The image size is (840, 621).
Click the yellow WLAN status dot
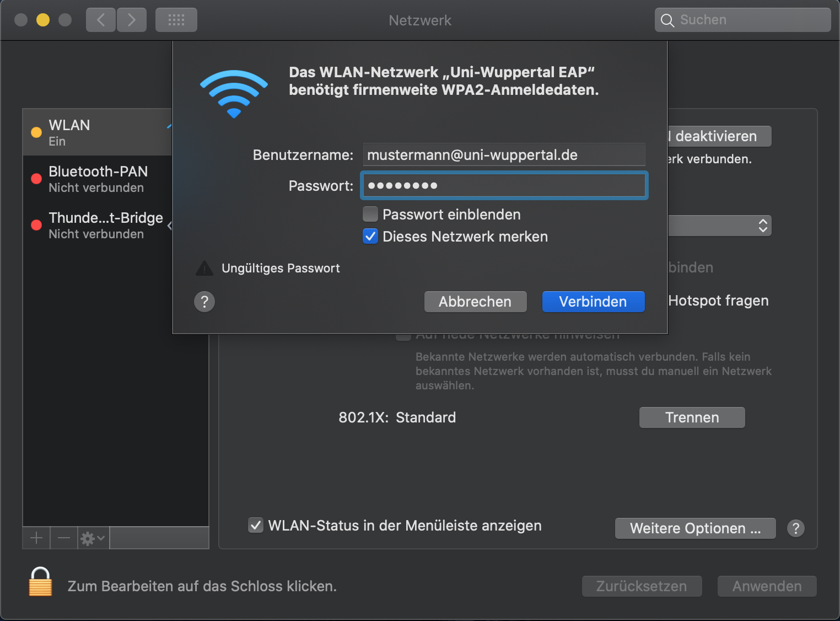click(36, 132)
